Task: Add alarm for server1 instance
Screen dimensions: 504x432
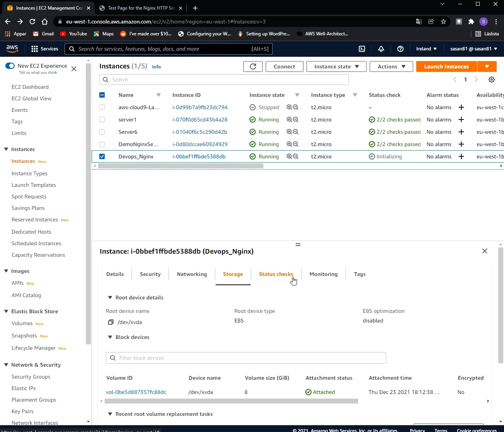Action: click(461, 120)
